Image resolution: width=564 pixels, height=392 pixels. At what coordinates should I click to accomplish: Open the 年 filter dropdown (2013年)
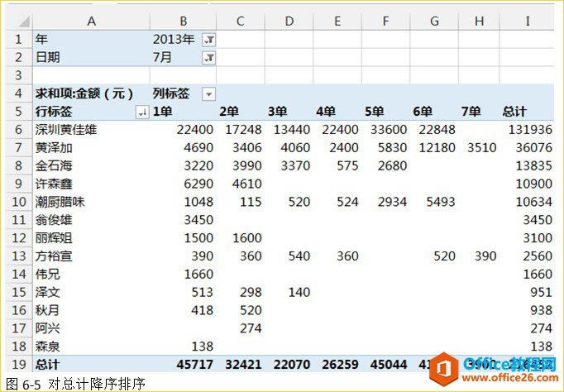(209, 40)
